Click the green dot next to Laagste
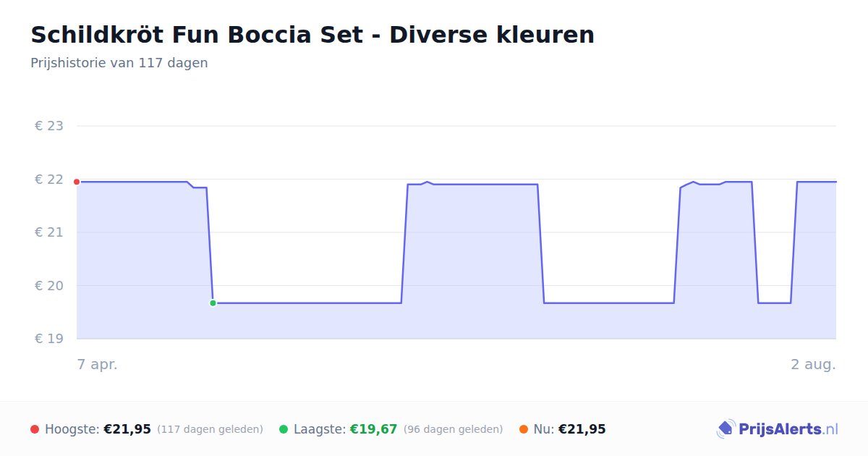The image size is (868, 456). coord(284,429)
